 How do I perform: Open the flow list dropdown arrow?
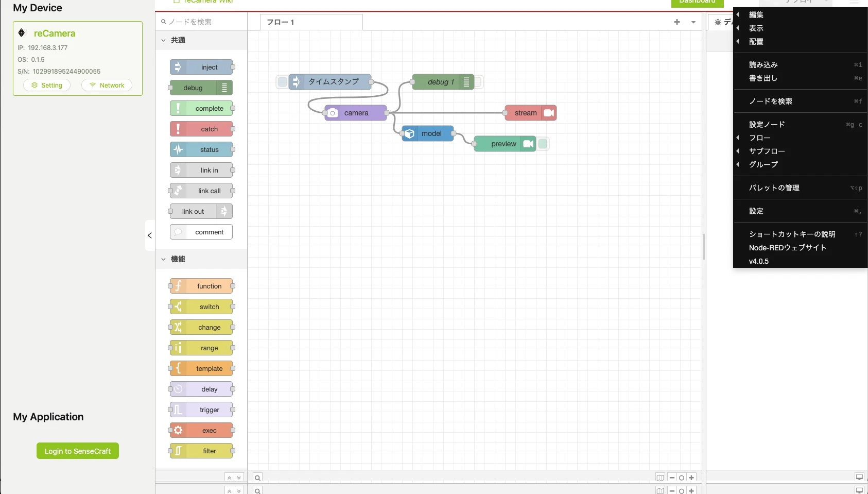(693, 22)
